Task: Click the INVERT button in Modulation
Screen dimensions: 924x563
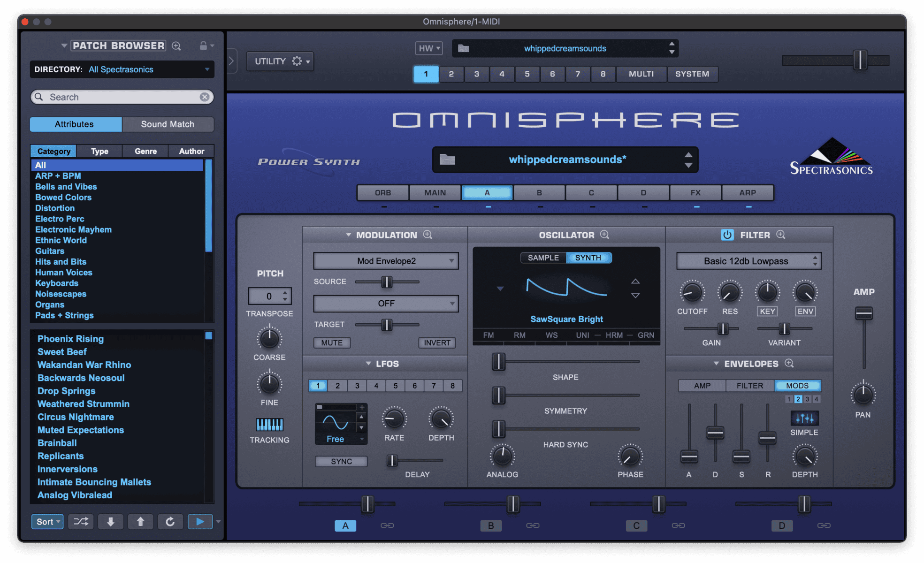Action: click(x=436, y=342)
